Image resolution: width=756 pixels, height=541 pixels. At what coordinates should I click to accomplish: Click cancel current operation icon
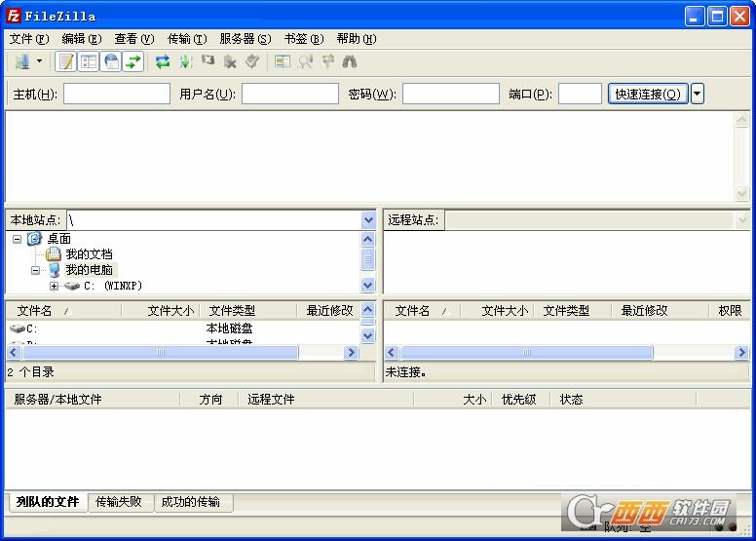[208, 60]
